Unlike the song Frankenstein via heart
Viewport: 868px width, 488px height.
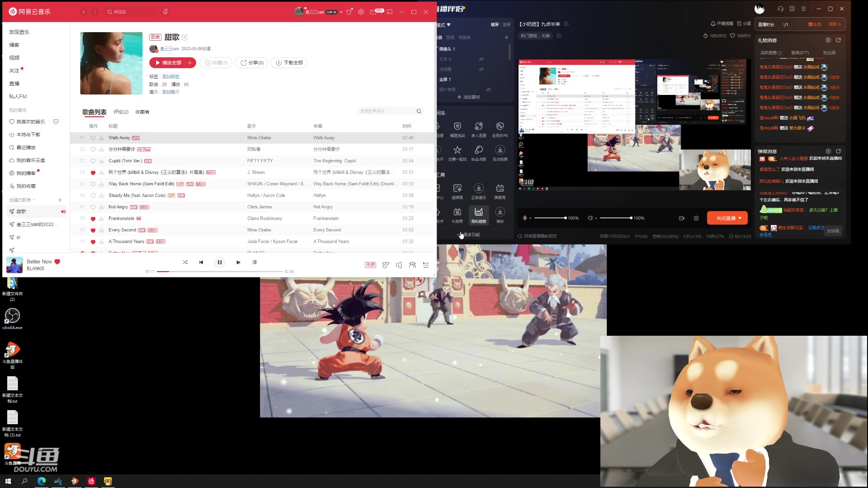click(93, 219)
